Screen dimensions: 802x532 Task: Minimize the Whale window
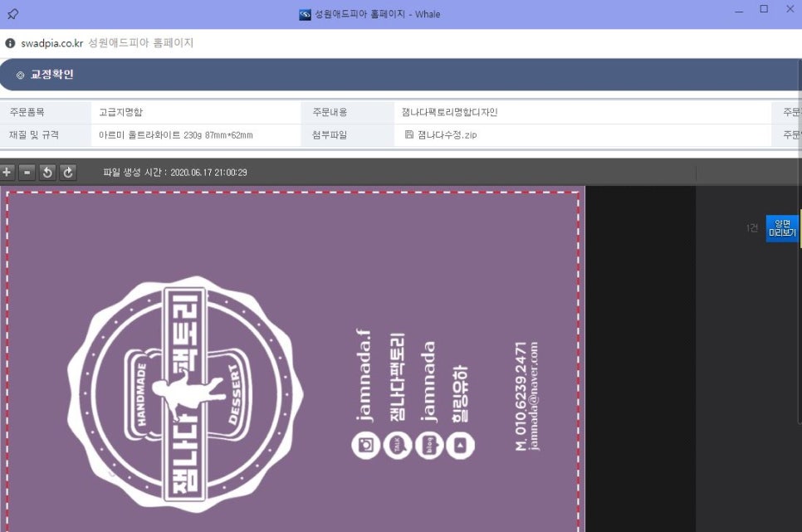pos(739,10)
